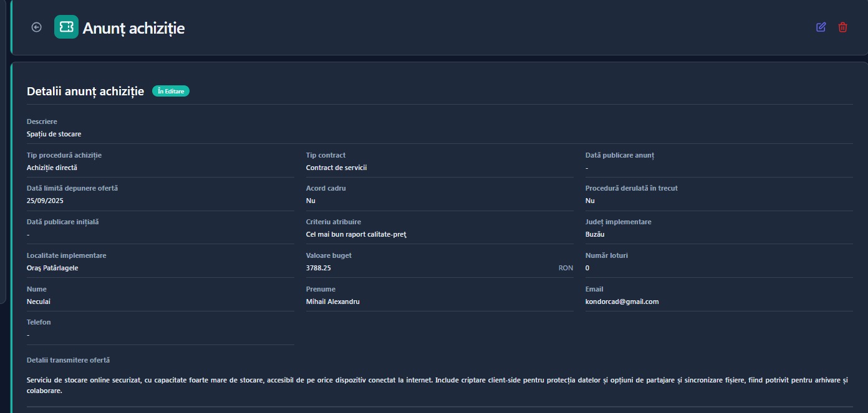Select the "Detalii anunț achiziție" section heading

tap(85, 92)
